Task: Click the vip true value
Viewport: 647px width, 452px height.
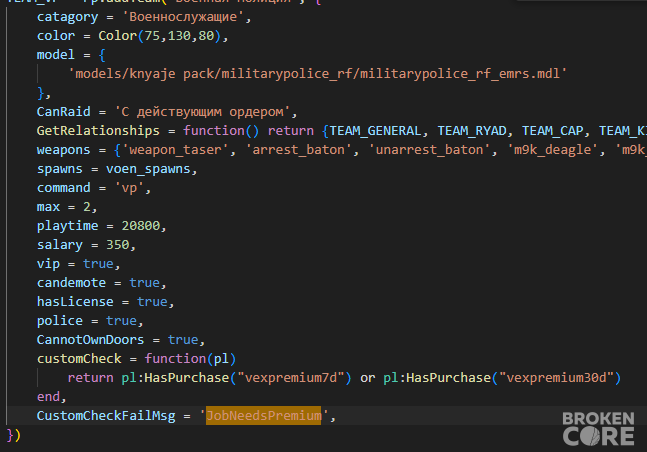Action: 98,264
